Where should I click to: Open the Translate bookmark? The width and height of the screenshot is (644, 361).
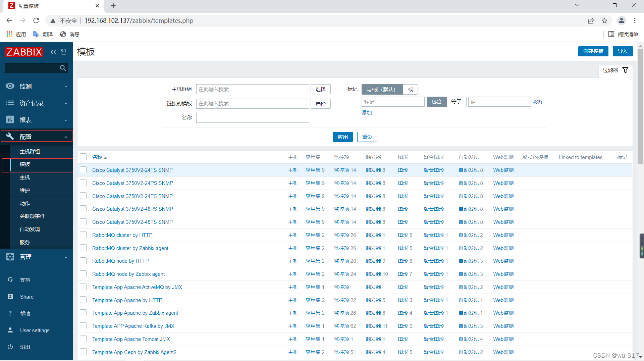coord(43,34)
